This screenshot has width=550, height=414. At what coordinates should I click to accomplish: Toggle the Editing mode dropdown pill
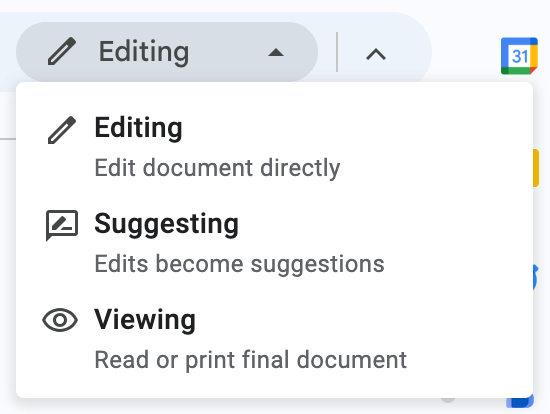coord(167,52)
